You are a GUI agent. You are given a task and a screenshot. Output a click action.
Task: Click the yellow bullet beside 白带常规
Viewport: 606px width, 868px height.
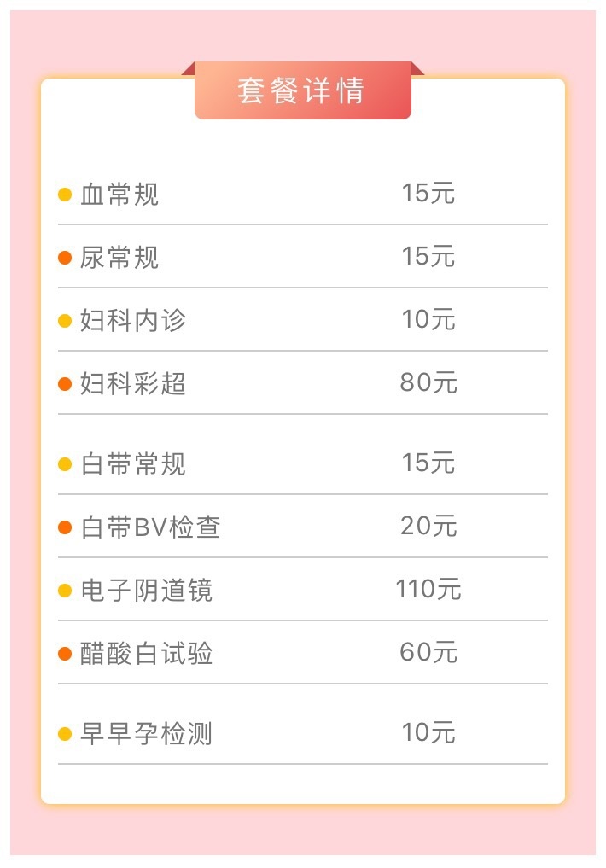pos(65,464)
